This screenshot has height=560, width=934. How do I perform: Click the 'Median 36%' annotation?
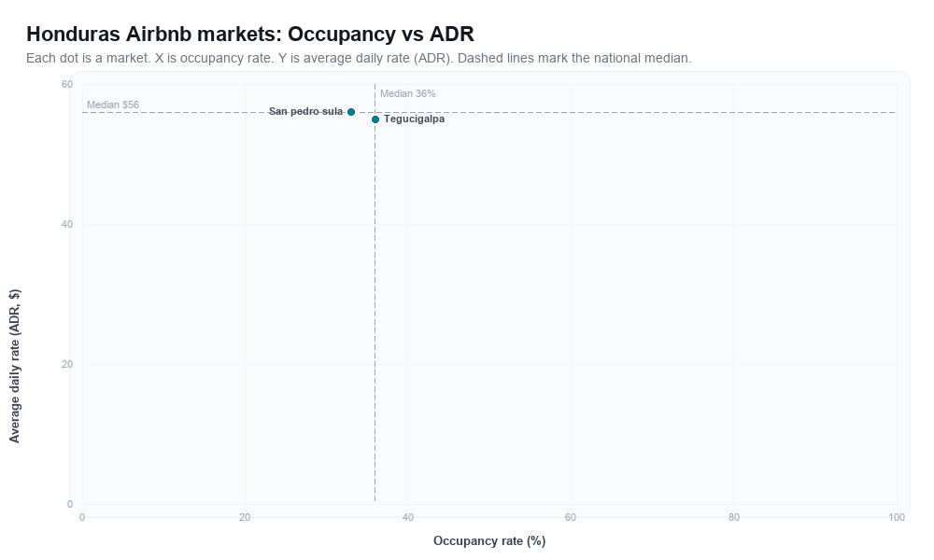coord(407,93)
